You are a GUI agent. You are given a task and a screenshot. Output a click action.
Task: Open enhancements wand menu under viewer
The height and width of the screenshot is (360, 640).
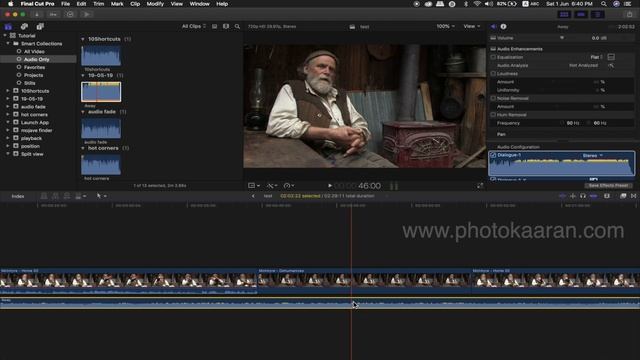tap(272, 186)
